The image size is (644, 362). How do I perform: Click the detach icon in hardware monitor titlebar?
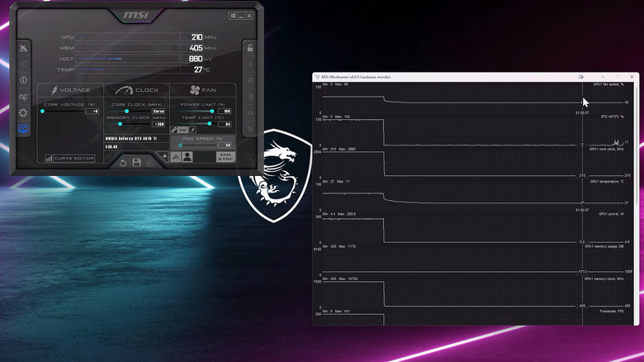coord(580,77)
